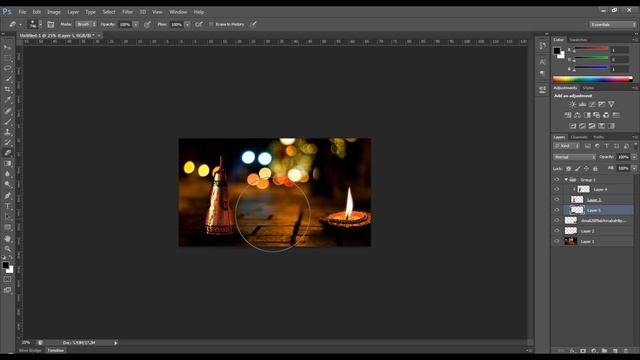The height and width of the screenshot is (360, 640).
Task: Add a Levels adjustment
Action: (x=582, y=104)
